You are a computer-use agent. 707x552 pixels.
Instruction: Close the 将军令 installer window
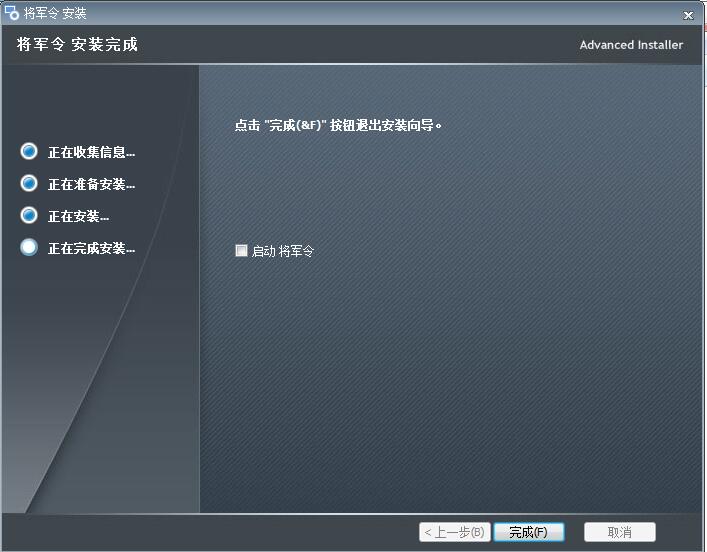point(688,15)
